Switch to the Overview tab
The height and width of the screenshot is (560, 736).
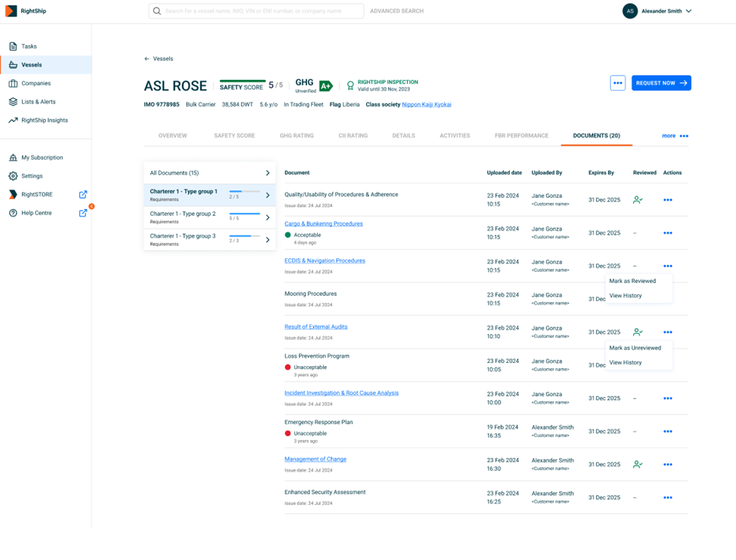click(x=173, y=136)
